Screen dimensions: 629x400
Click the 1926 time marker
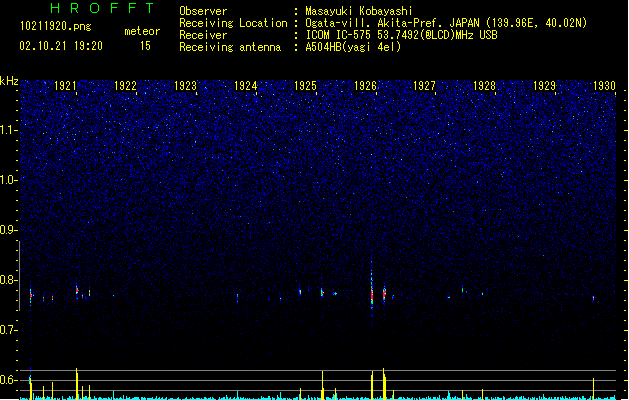click(x=365, y=86)
